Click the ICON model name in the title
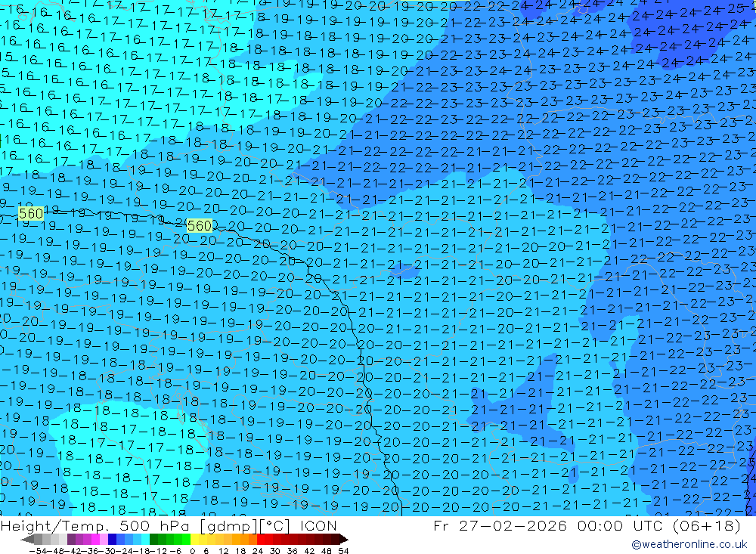 click(318, 525)
